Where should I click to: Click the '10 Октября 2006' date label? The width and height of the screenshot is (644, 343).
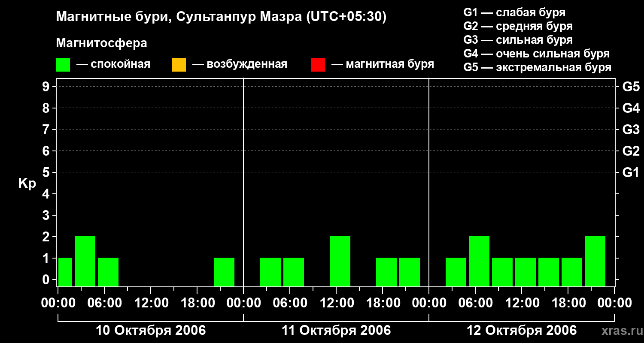pos(151,331)
